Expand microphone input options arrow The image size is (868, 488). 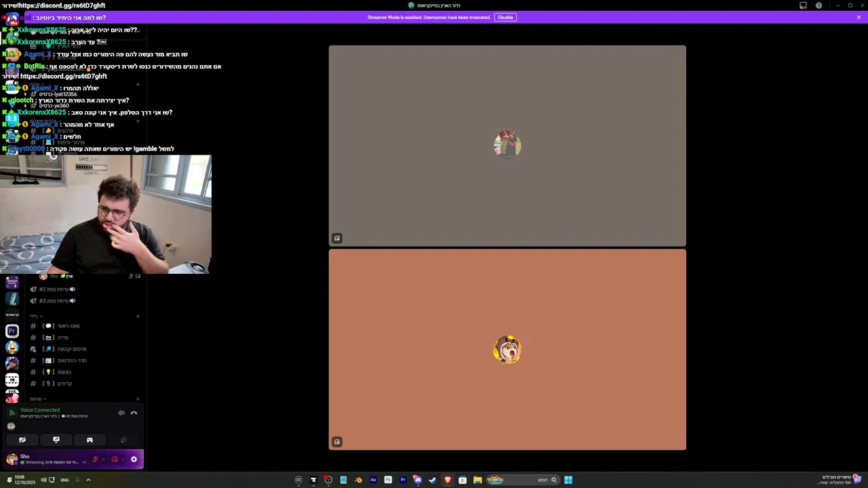pos(103,460)
